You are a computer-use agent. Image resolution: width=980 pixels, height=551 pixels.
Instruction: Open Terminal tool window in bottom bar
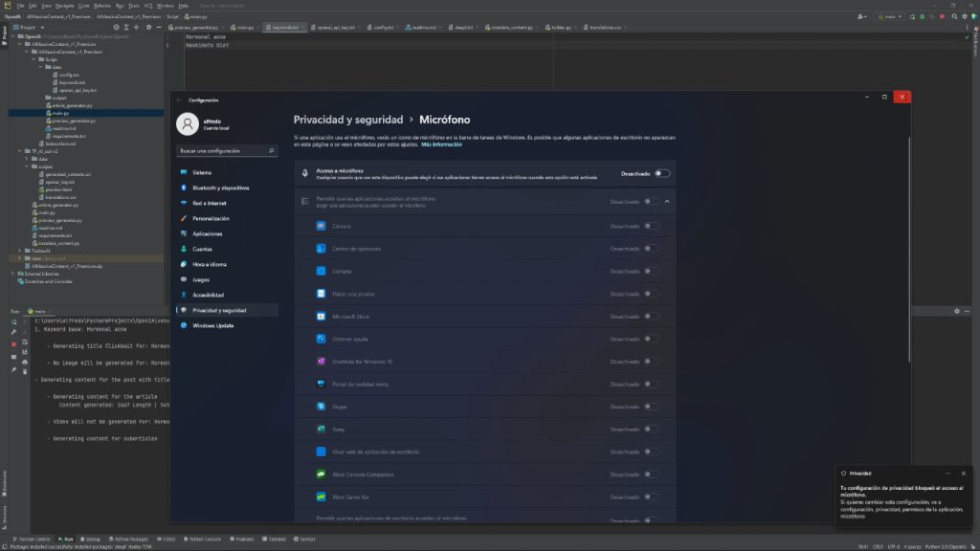274,540
